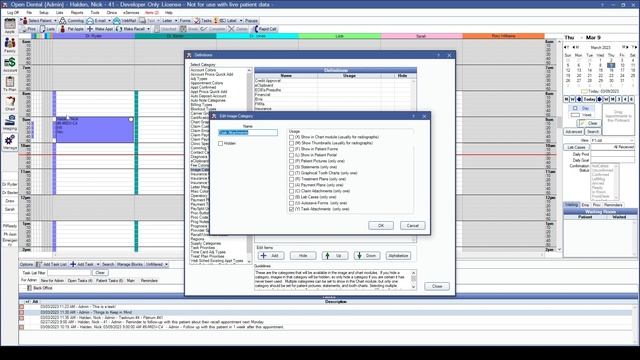Open the Letter dropdown arrow
This screenshot has width=640, height=360.
tap(176, 20)
